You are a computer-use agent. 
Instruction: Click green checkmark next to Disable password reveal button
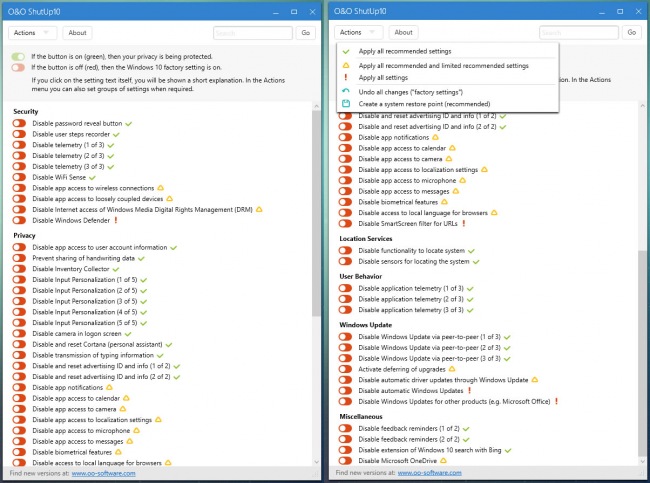(129, 124)
